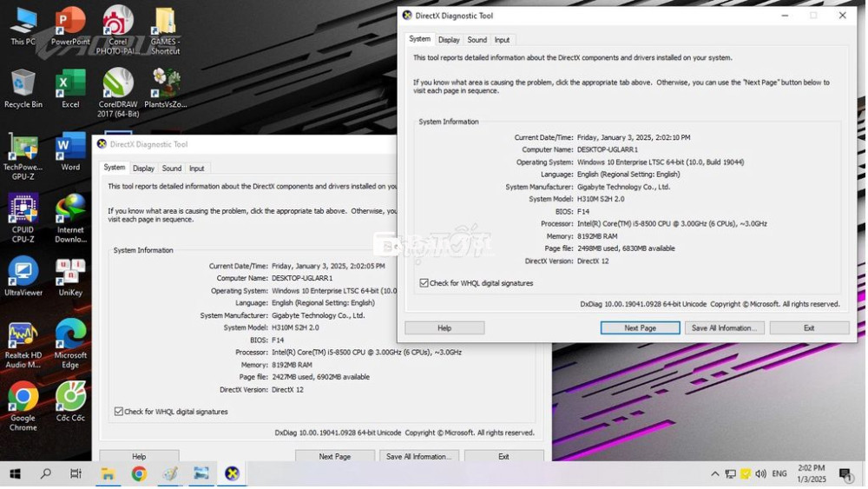Open CPUID CPU-Z shortcut
The image size is (868, 489).
coord(23,219)
